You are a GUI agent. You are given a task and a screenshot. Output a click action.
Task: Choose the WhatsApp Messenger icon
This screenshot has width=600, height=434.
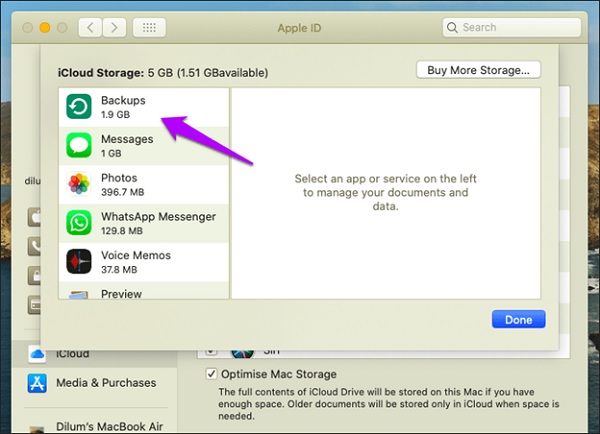click(79, 223)
